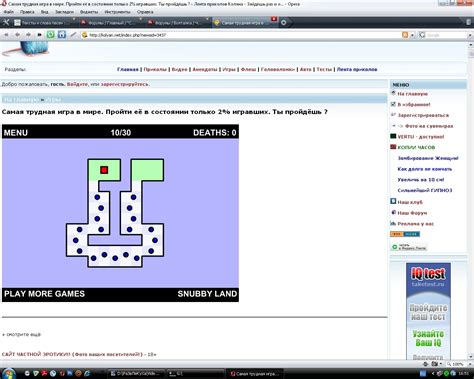Click 'Реклама у нас' sidebar link

point(416,224)
